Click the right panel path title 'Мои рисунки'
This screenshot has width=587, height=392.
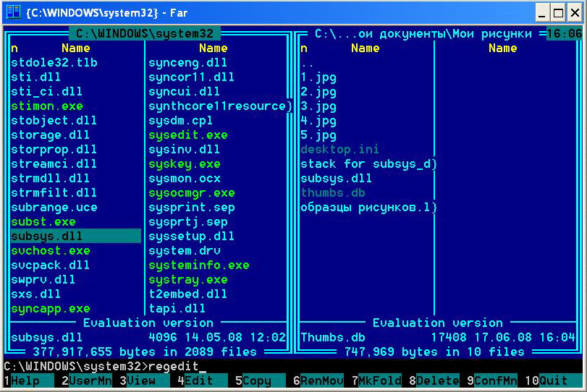coord(423,34)
